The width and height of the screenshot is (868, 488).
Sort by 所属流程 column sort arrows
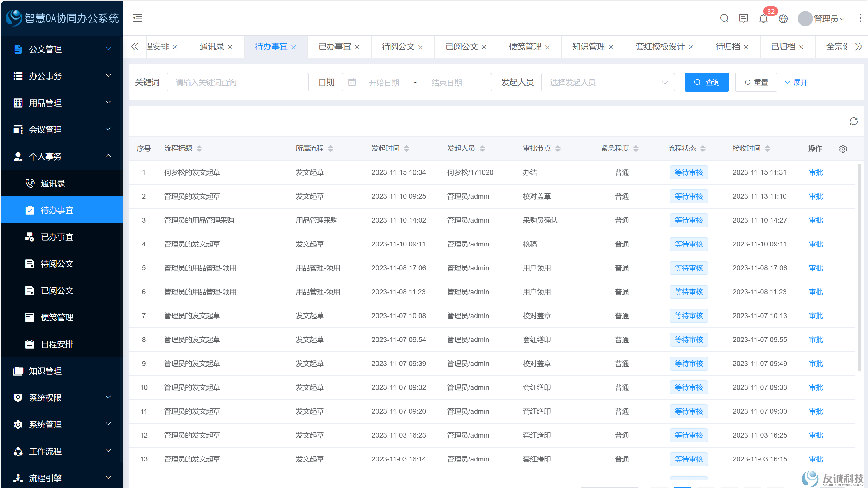coord(330,149)
